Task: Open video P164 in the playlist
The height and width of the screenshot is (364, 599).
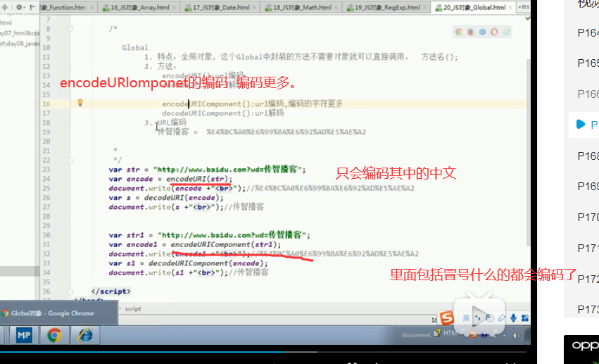Action: tap(588, 33)
